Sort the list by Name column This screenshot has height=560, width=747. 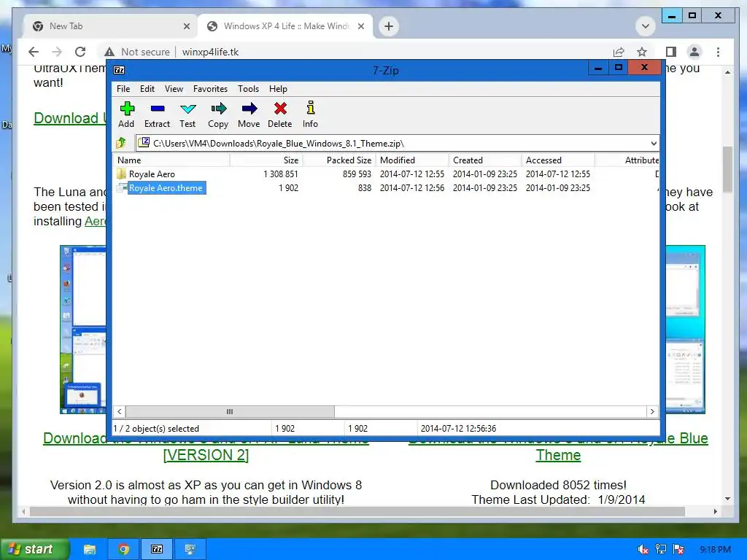pos(171,160)
